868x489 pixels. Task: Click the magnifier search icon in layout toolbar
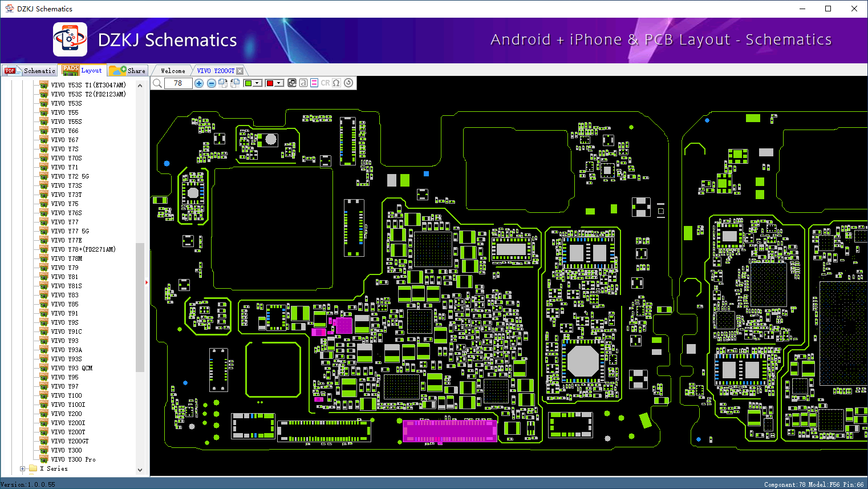[x=157, y=83]
